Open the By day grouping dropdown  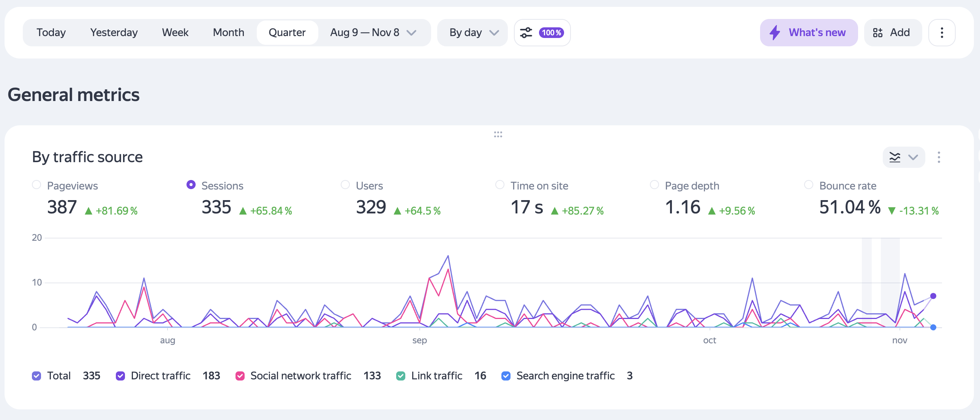point(473,33)
